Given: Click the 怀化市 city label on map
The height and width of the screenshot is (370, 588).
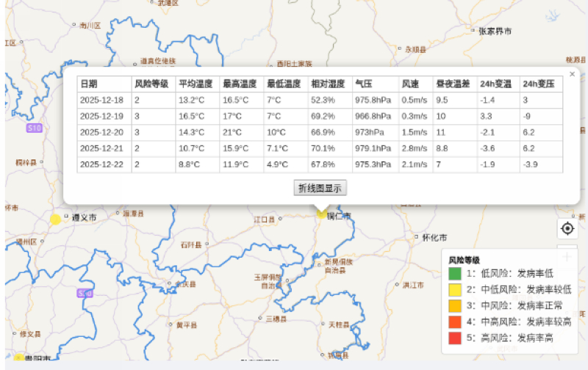Looking at the screenshot, I should click(x=434, y=237).
